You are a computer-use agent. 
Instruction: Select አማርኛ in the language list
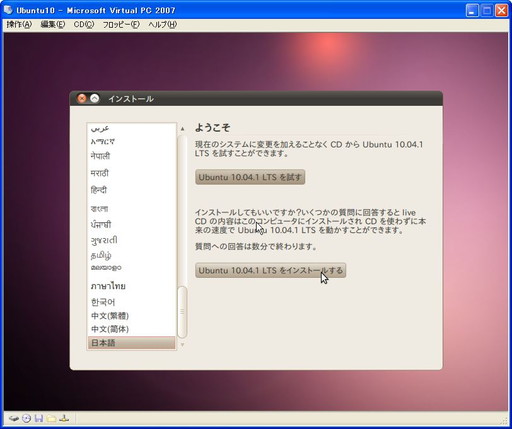[131, 141]
